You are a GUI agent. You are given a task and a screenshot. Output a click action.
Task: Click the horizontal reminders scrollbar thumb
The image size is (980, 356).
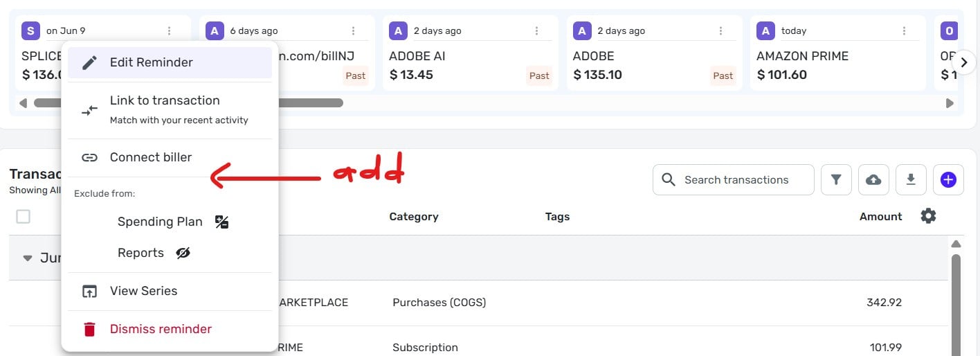point(188,103)
